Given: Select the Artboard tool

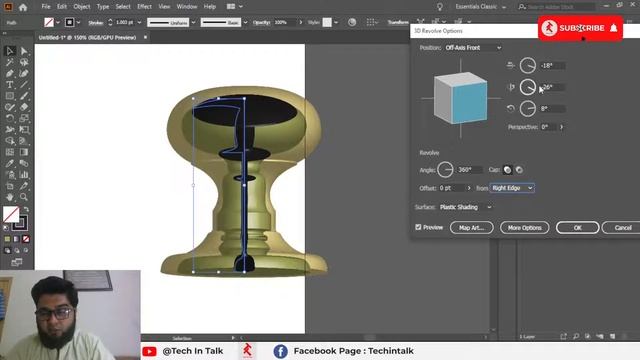Looking at the screenshot, I should click(10, 186).
